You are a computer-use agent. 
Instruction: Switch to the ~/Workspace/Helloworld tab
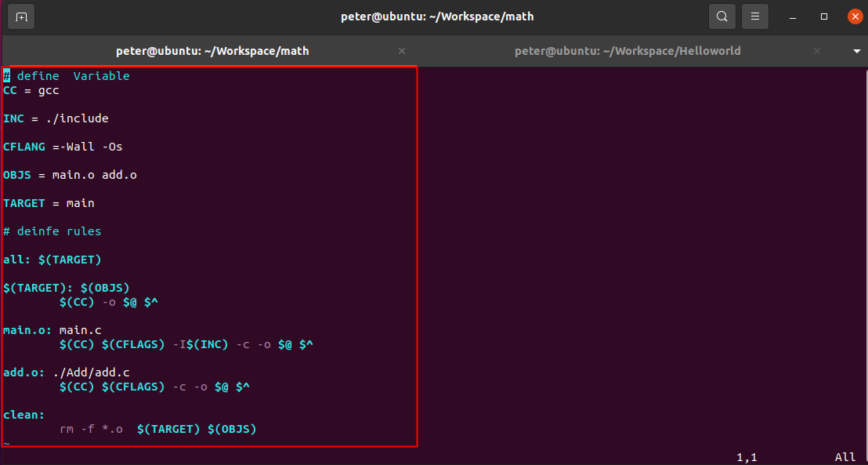click(x=627, y=51)
